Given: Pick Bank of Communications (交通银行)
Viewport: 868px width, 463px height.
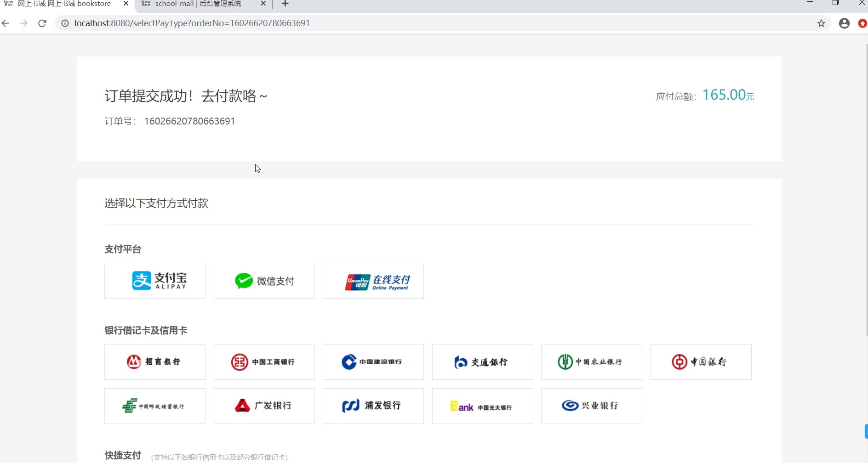Looking at the screenshot, I should pos(483,362).
